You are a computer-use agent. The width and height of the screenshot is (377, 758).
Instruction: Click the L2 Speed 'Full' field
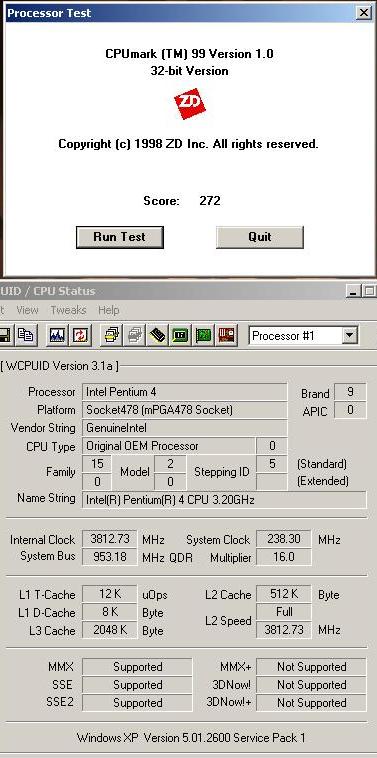coord(284,612)
